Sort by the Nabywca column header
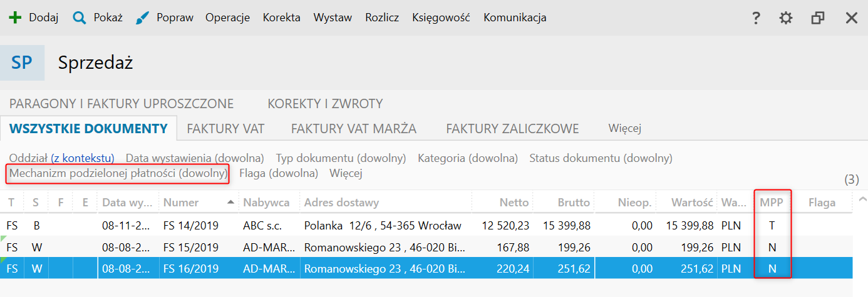Image resolution: width=868 pixels, height=297 pixels. click(x=269, y=203)
